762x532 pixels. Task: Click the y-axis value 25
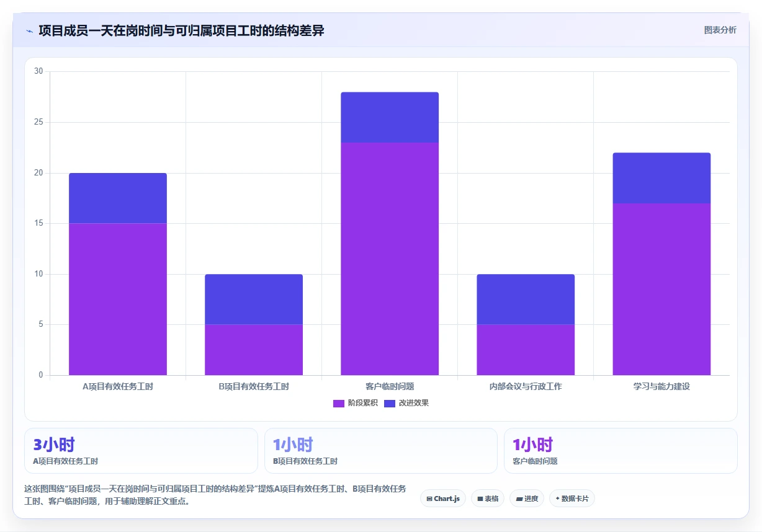[38, 122]
